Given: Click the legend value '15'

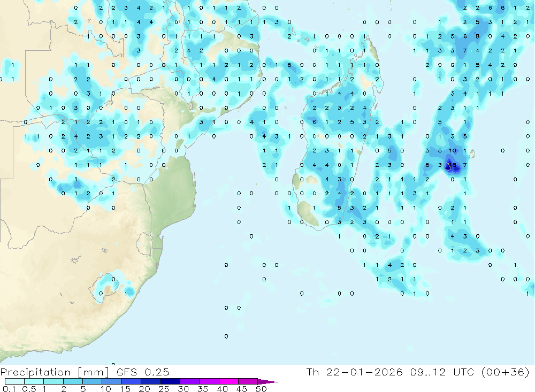Looking at the screenshot, I should pos(125,389).
